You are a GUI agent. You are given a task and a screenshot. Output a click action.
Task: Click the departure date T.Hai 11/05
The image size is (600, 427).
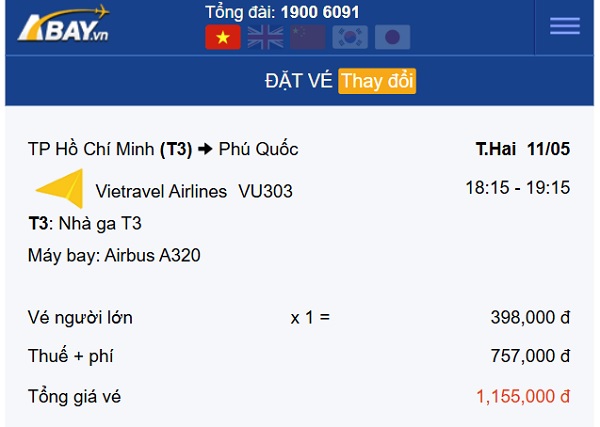coord(522,149)
